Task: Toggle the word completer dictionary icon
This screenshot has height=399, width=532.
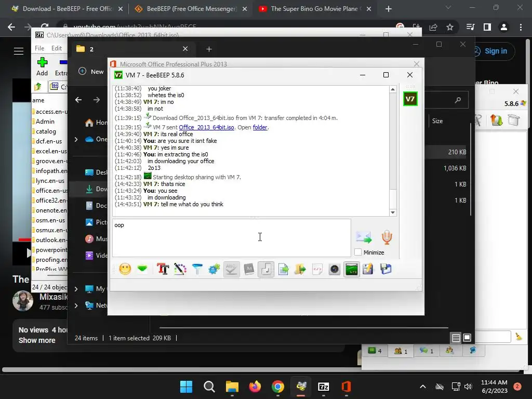Action: (x=249, y=270)
